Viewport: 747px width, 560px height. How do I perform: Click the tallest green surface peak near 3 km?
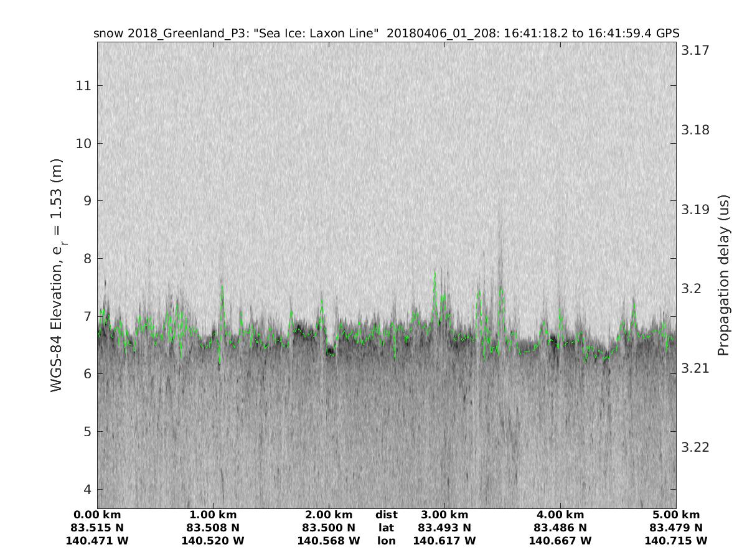click(435, 272)
